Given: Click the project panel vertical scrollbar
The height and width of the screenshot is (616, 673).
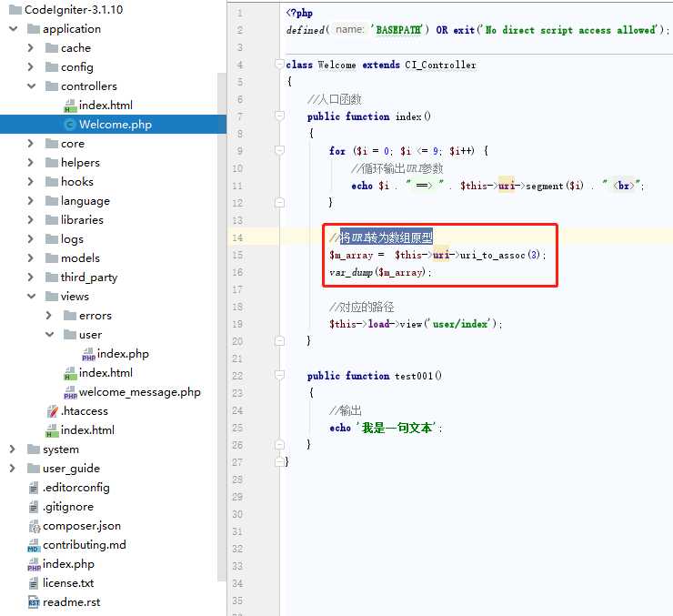Looking at the screenshot, I should click(x=222, y=327).
